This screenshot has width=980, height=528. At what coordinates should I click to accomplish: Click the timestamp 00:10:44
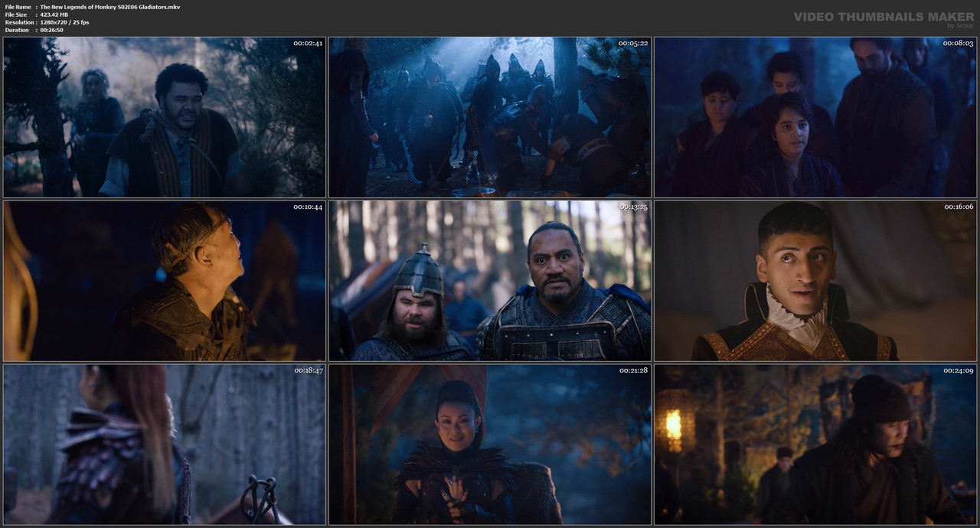(x=308, y=207)
